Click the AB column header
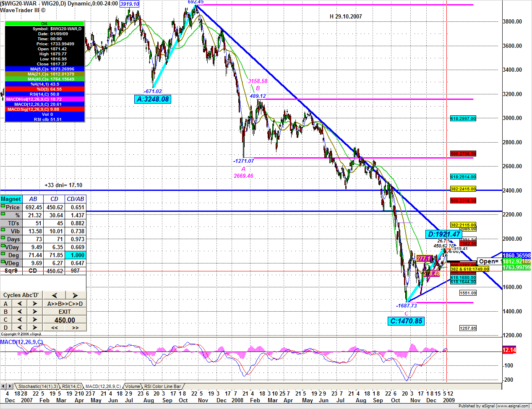 (33, 199)
